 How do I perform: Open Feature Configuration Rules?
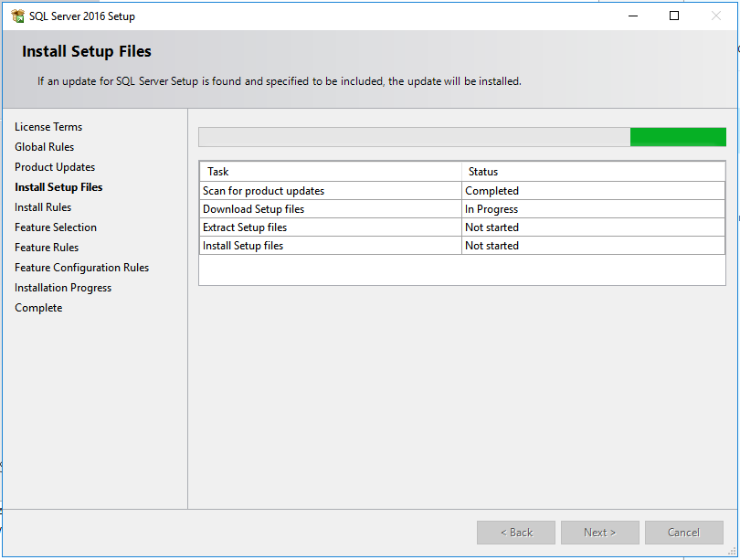click(x=81, y=267)
